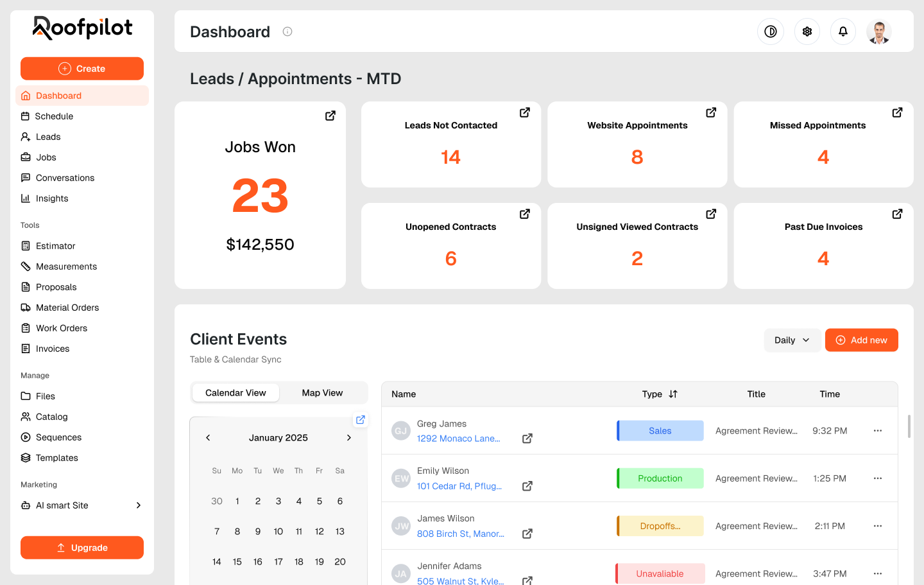The height and width of the screenshot is (585, 924).
Task: Click the Upgrade button
Action: 82,548
